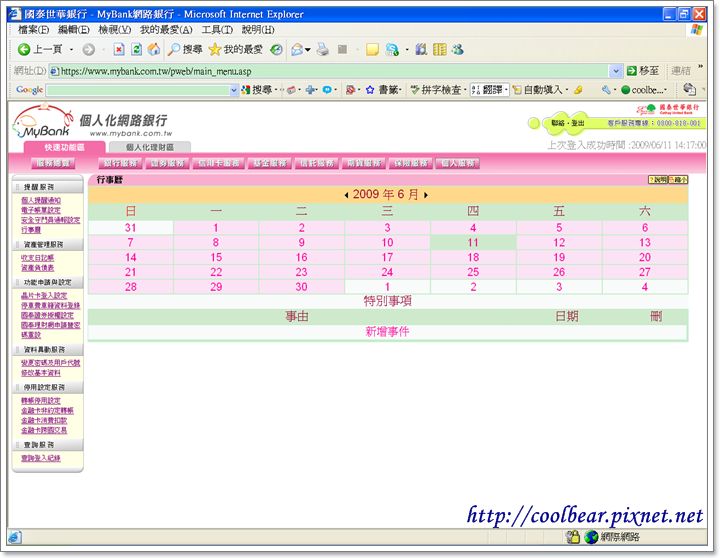The image size is (720, 558).
Task: Click the 翻譯 translate button
Action: pyautogui.click(x=489, y=90)
